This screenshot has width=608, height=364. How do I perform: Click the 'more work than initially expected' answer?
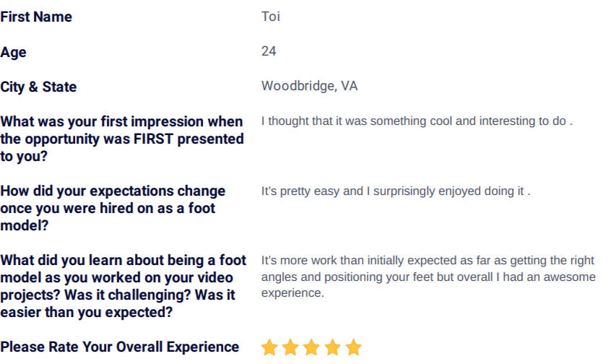pos(428,277)
